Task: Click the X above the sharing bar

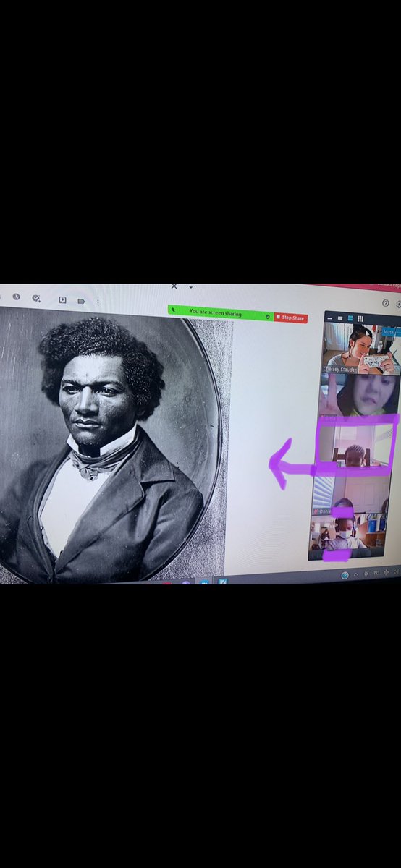Action: tap(174, 286)
